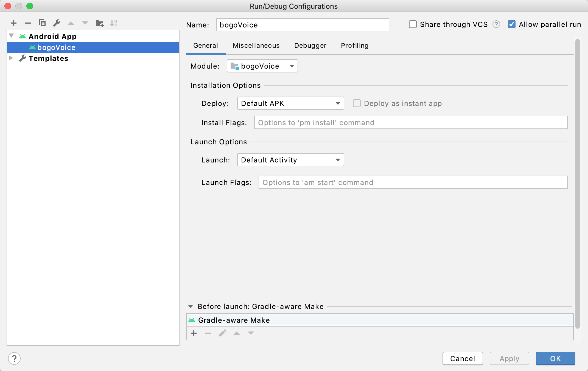Image resolution: width=588 pixels, height=371 pixels.
Task: Click help icon next to Share through VCS
Action: (x=496, y=24)
